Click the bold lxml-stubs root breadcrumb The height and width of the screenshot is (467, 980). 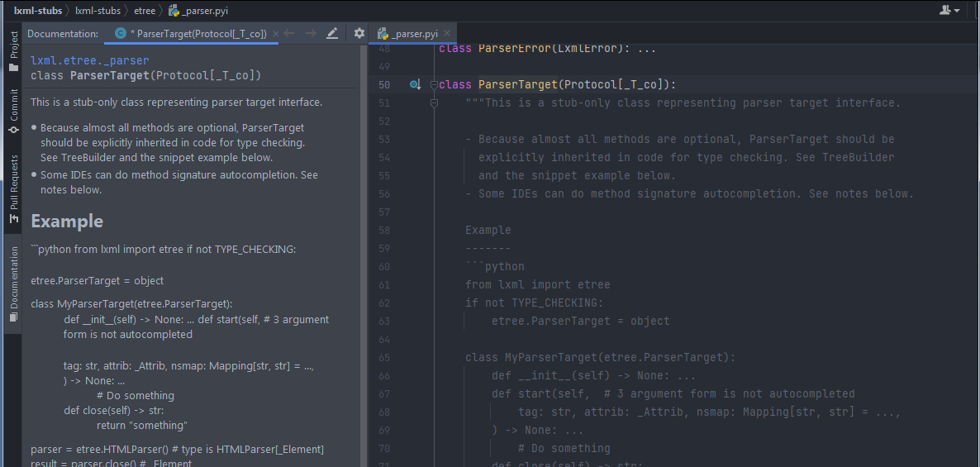[40, 11]
